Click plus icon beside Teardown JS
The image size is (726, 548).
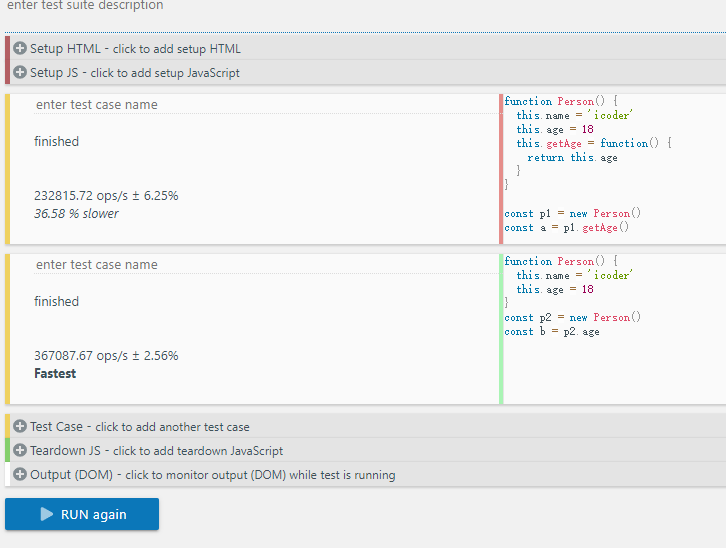point(20,450)
